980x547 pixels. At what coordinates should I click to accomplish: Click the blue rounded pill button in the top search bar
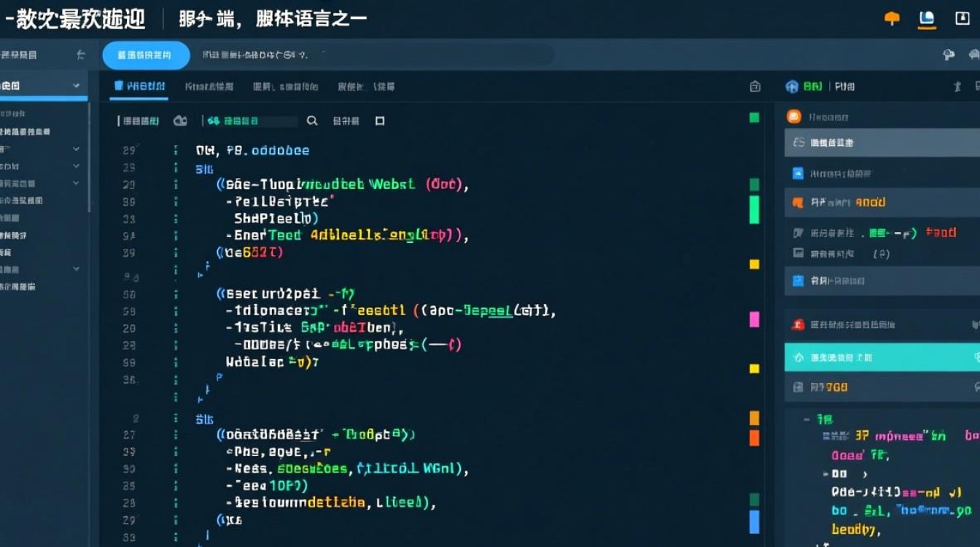click(x=145, y=55)
